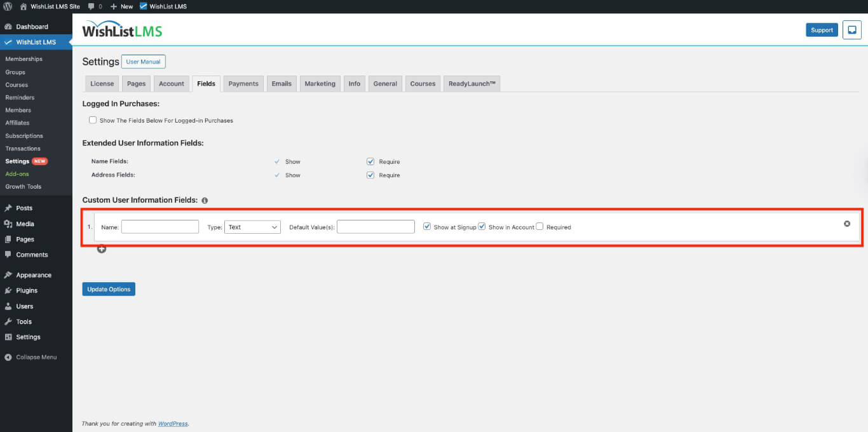Switch to the Payments tab
The width and height of the screenshot is (868, 432).
click(x=243, y=84)
